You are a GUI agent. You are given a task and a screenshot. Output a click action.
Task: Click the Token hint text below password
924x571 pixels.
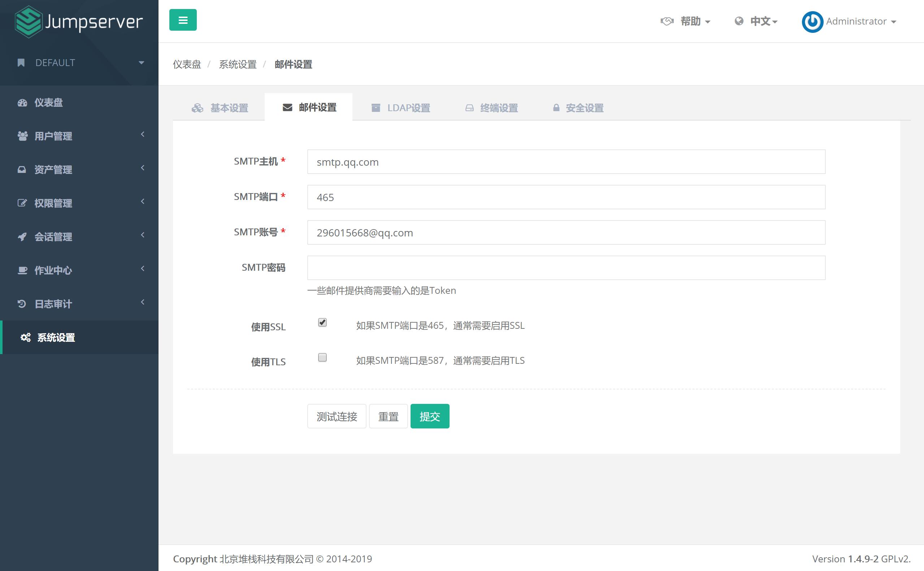pyautogui.click(x=382, y=291)
